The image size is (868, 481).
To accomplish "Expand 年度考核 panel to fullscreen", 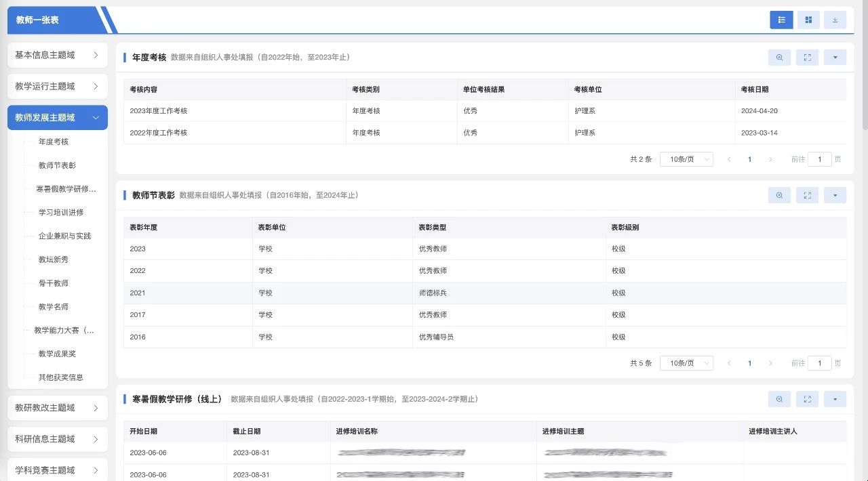I will coord(807,58).
